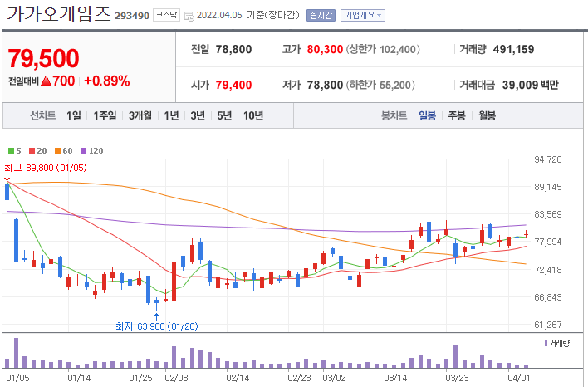This screenshot has width=588, height=387.
Task: Switch to the 일봉 candle chart
Action: click(427, 115)
